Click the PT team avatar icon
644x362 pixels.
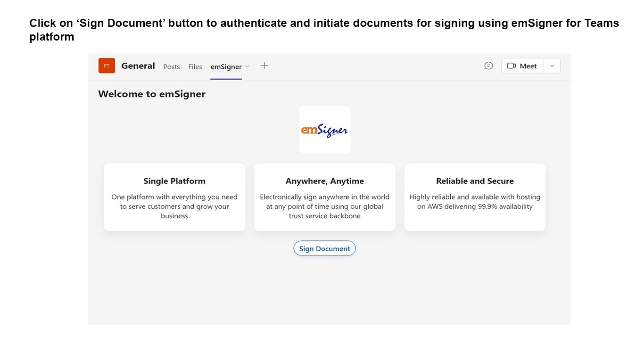(x=107, y=66)
